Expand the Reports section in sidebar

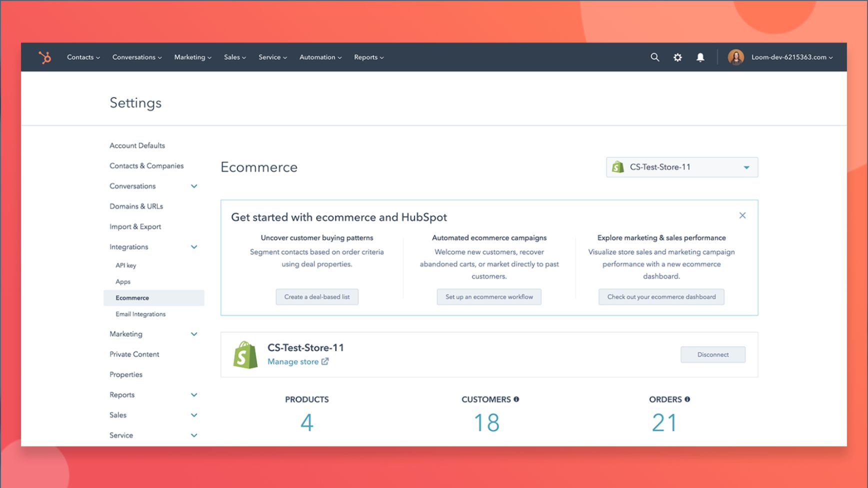pyautogui.click(x=194, y=395)
